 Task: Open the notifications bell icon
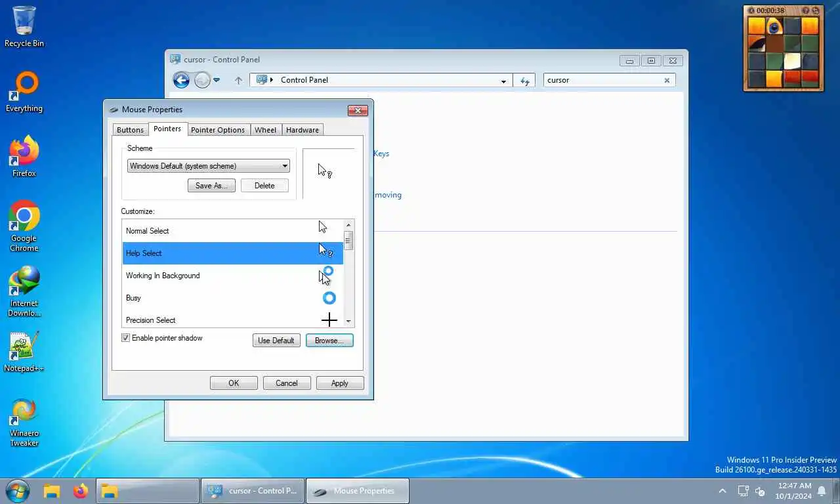pyautogui.click(x=821, y=491)
